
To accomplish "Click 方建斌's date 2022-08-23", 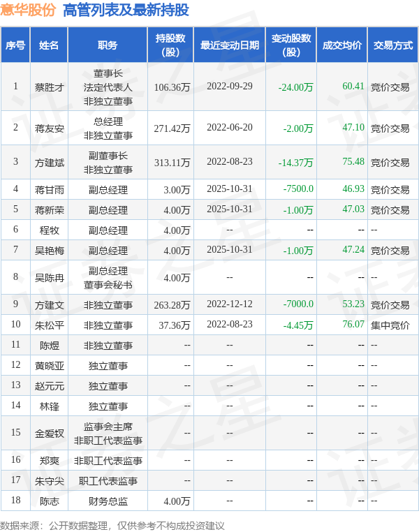I will [x=230, y=161].
